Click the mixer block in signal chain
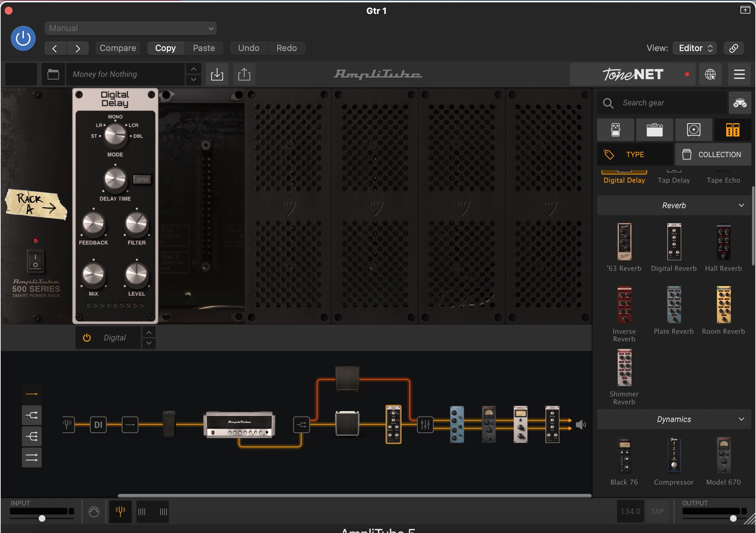The height and width of the screenshot is (533, 756). click(x=425, y=425)
